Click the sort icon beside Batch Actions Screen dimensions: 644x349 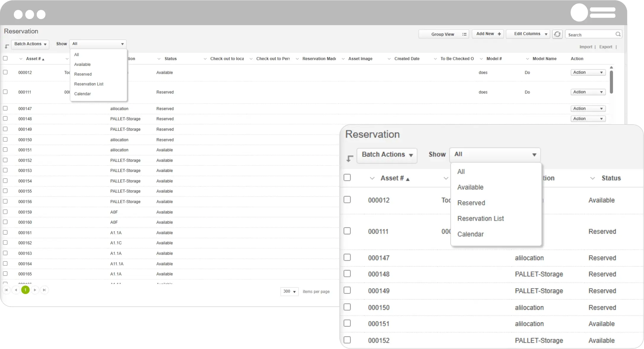click(7, 46)
